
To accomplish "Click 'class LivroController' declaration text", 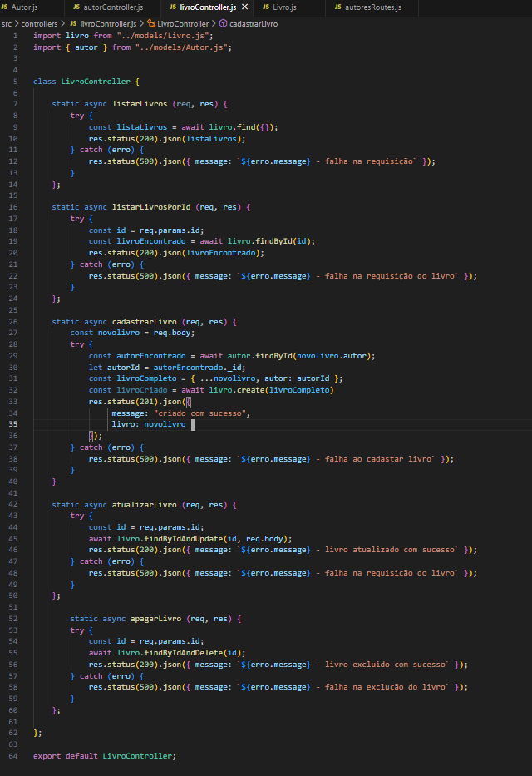I will 81,82.
